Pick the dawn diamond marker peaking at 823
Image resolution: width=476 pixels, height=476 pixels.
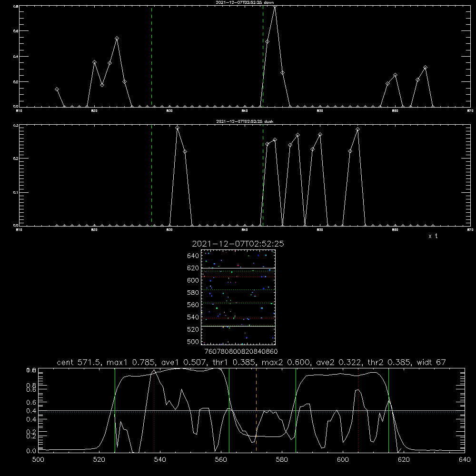point(117,39)
